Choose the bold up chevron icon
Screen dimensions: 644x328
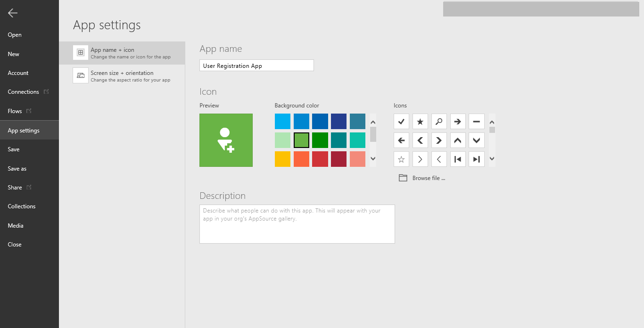[458, 140]
